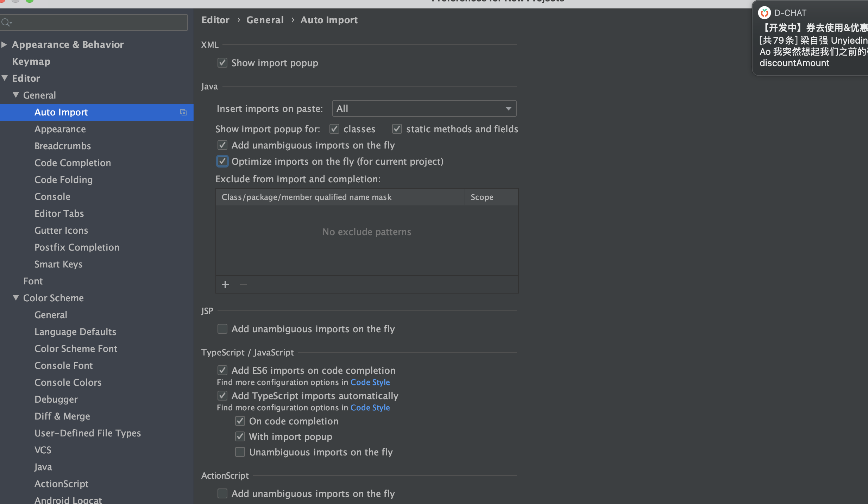
Task: Open the Code Completion settings page
Action: point(73,163)
